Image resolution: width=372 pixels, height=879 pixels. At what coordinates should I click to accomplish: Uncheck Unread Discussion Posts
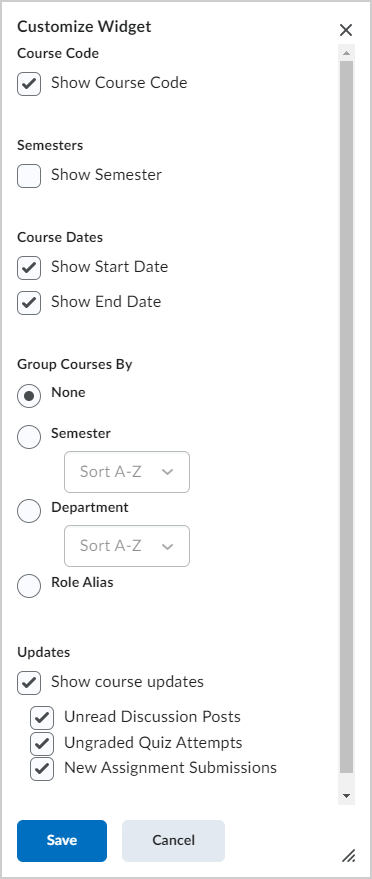[x=42, y=718]
